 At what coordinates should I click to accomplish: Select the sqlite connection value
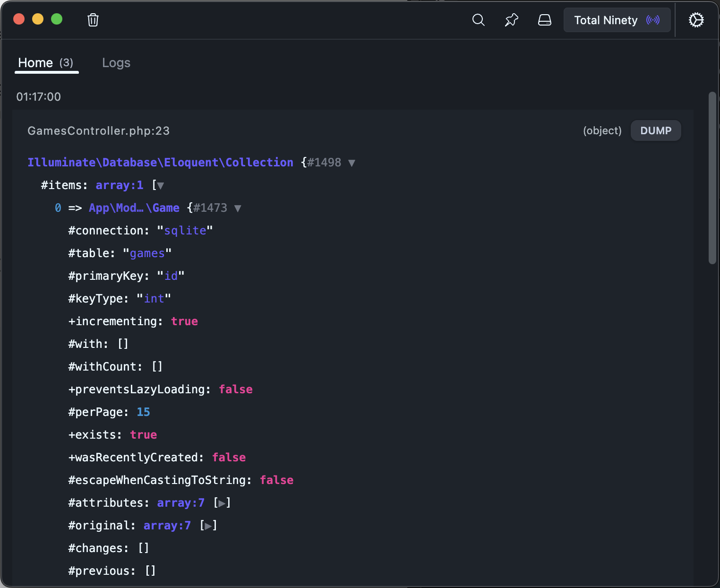click(x=185, y=230)
